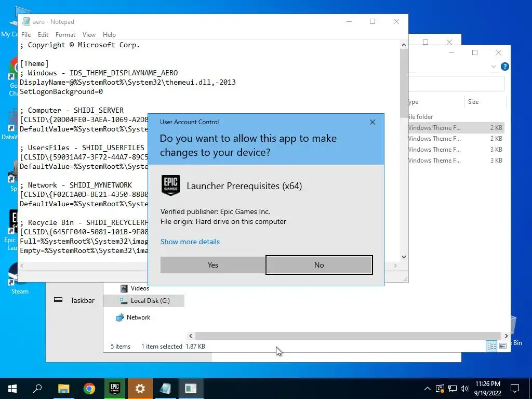The width and height of the screenshot is (532, 399).
Task: Open the taskbar clock and date
Action: [487, 389]
